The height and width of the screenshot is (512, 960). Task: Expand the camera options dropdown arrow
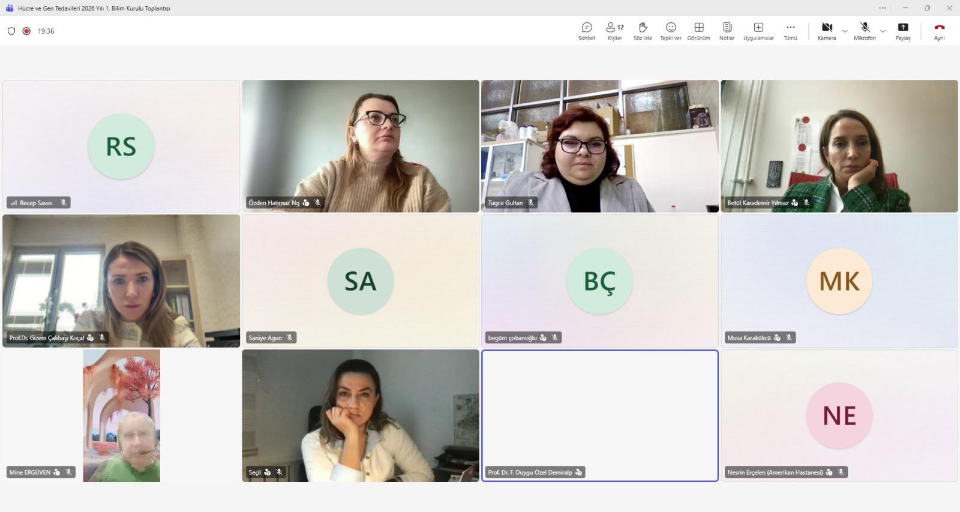tap(844, 31)
